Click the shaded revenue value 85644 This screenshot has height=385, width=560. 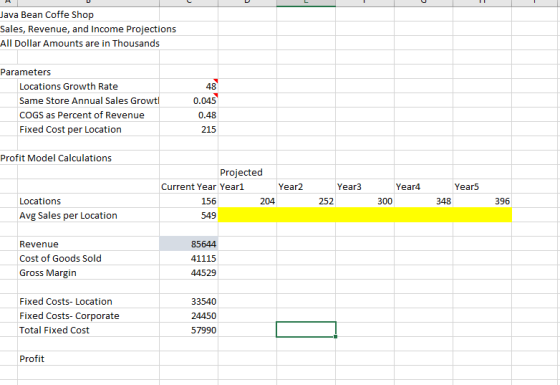(x=189, y=244)
